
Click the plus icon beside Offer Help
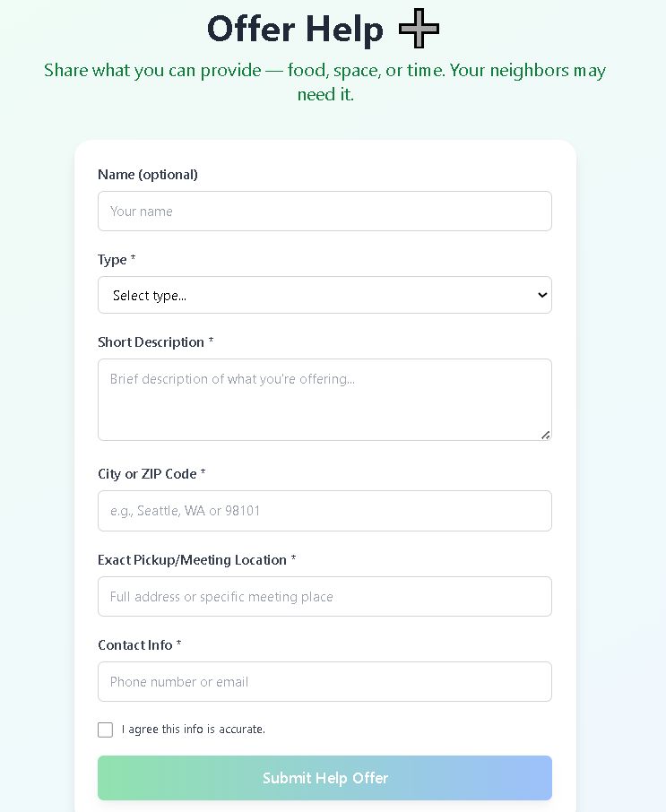(419, 28)
